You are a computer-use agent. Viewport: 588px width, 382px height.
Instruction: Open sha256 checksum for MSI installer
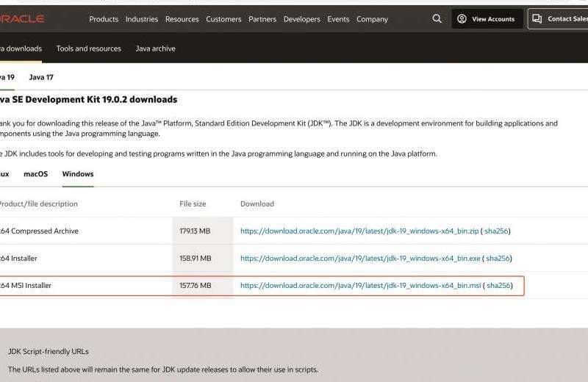[498, 286]
